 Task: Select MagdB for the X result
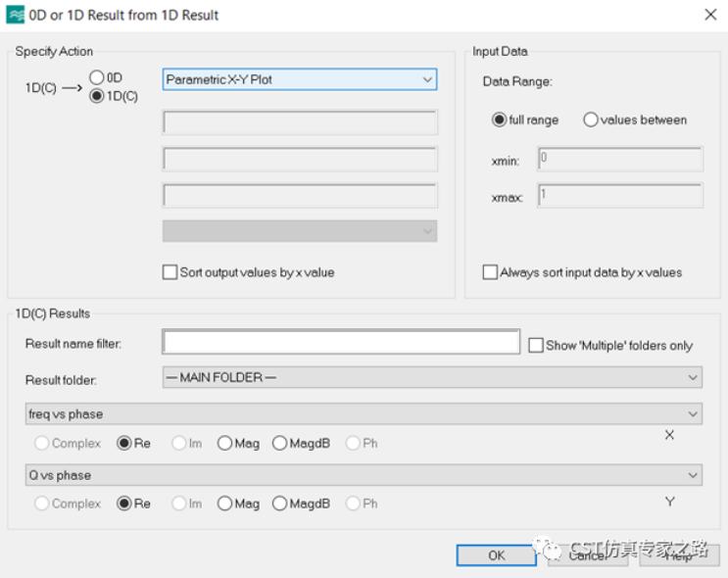pos(280,443)
